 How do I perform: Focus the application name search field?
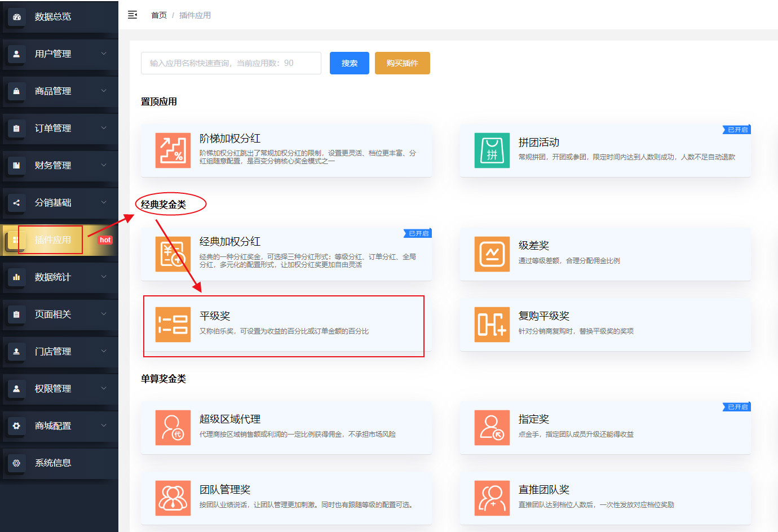pos(231,63)
